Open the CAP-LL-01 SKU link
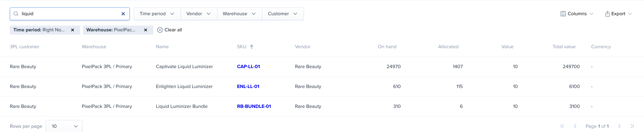This screenshot has height=132, width=644. [248, 66]
